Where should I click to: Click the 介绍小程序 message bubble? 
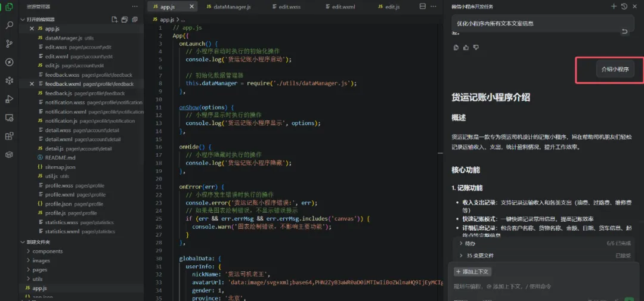point(615,69)
